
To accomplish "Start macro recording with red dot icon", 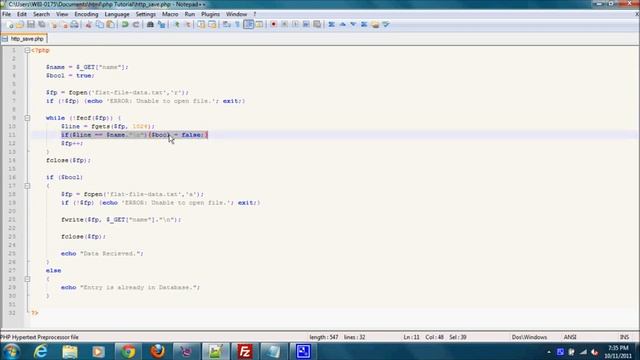I will (273, 24).
